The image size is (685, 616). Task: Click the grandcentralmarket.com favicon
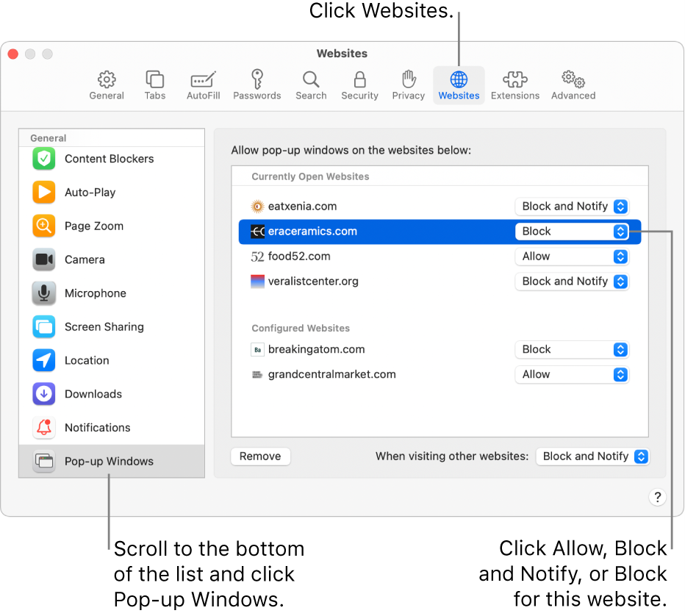tap(257, 374)
